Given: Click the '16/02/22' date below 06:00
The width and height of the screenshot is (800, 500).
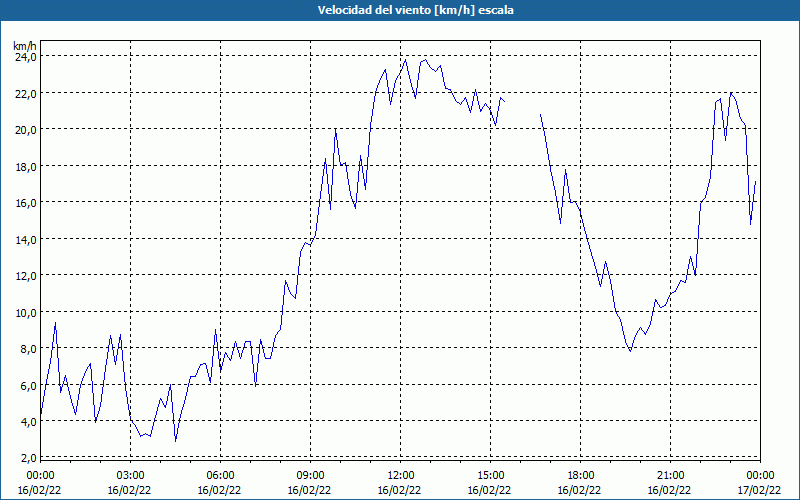Looking at the screenshot, I should pos(220,490).
